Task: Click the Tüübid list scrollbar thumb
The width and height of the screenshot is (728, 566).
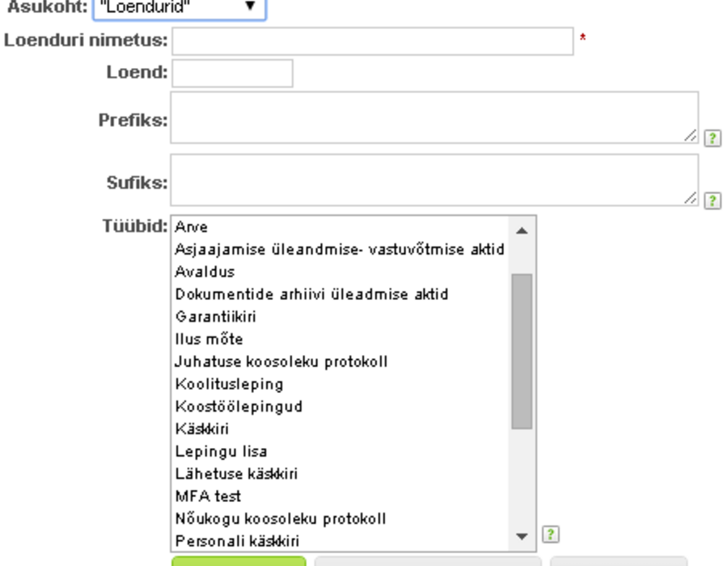Action: [522, 351]
